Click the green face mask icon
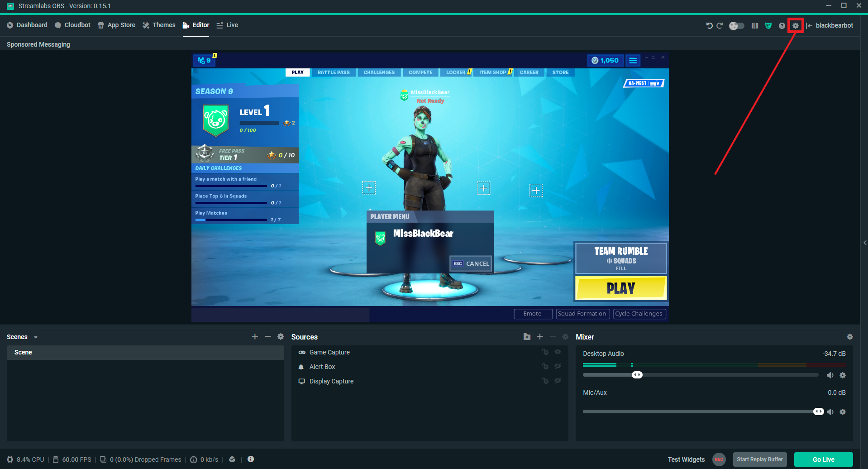This screenshot has width=868, height=469. click(768, 26)
